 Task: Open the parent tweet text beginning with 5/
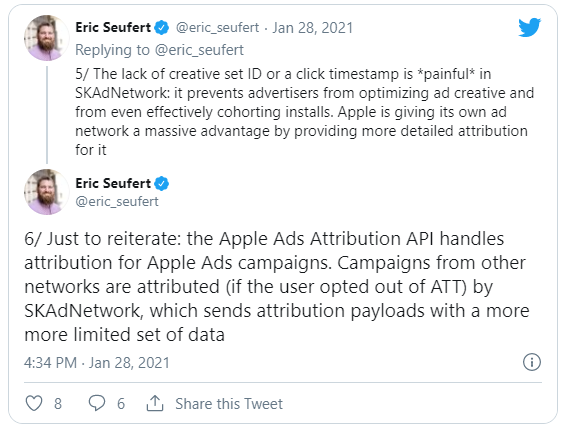[304, 112]
